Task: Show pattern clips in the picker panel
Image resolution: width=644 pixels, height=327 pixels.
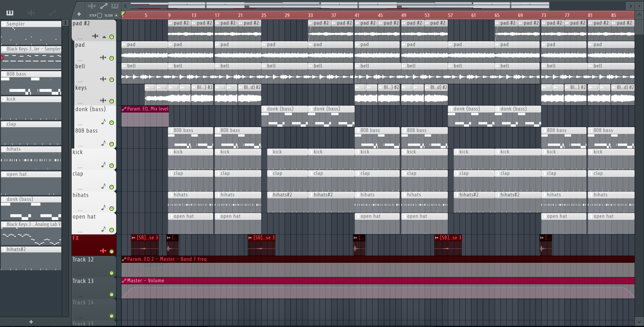Action: click(10, 13)
